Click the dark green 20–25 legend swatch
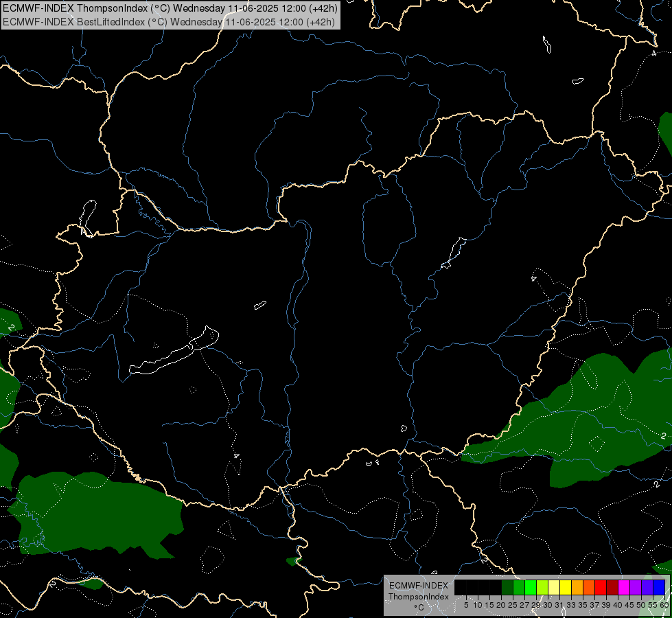 coord(507,587)
